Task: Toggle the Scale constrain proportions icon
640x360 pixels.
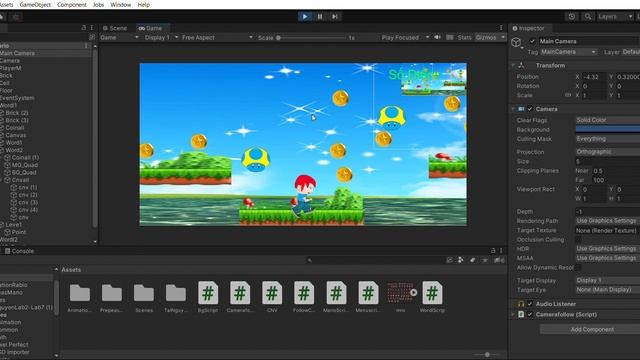Action: pyautogui.click(x=567, y=95)
